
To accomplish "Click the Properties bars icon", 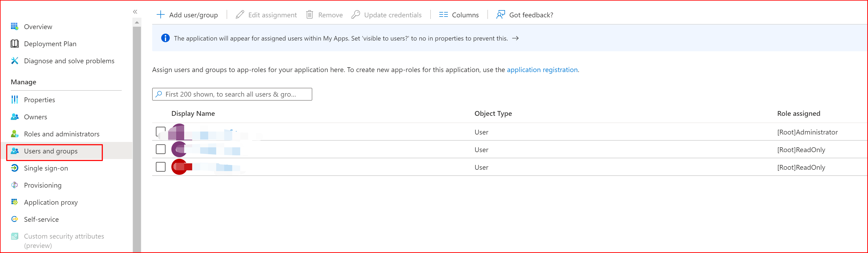I will [x=14, y=99].
